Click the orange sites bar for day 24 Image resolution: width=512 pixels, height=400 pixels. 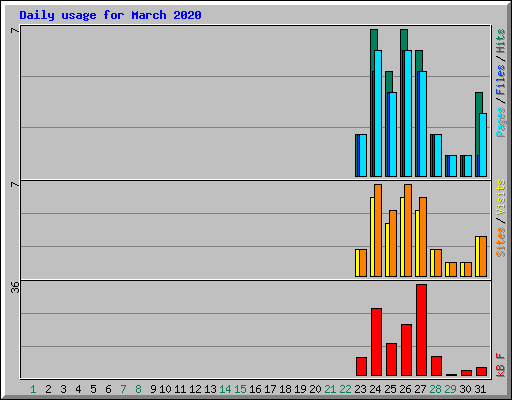click(x=378, y=230)
